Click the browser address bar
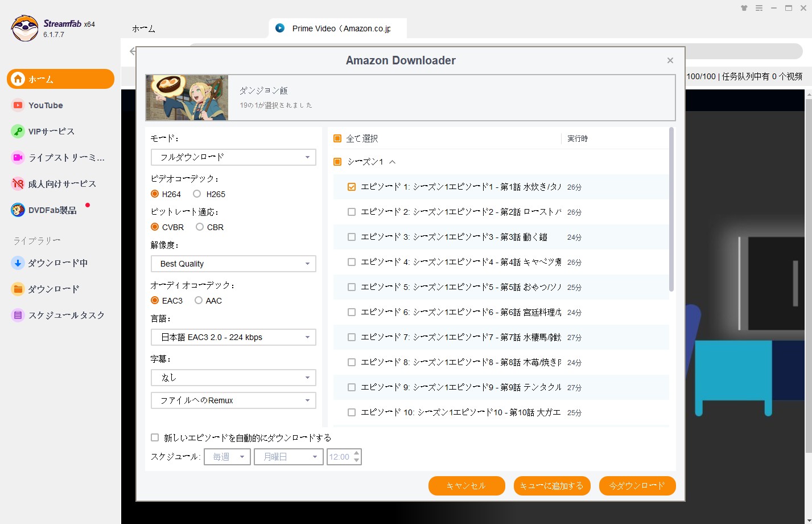This screenshot has height=524, width=812. 495,51
